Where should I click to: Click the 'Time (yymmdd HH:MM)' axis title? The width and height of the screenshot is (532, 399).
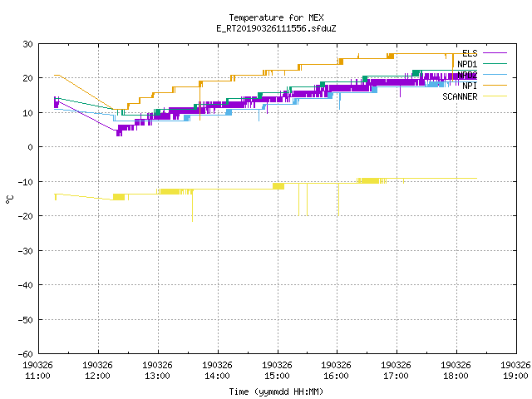tap(276, 392)
